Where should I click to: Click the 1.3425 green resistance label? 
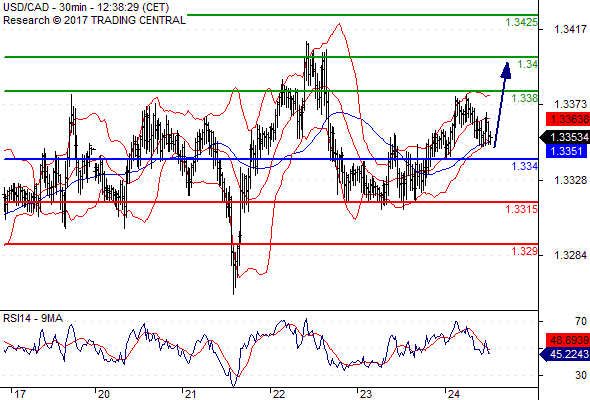522,23
